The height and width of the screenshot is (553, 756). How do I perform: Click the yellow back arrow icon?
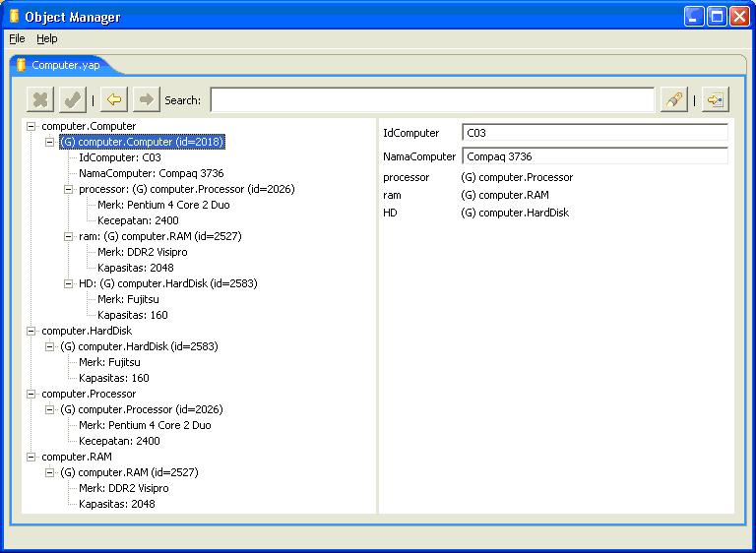point(114,99)
